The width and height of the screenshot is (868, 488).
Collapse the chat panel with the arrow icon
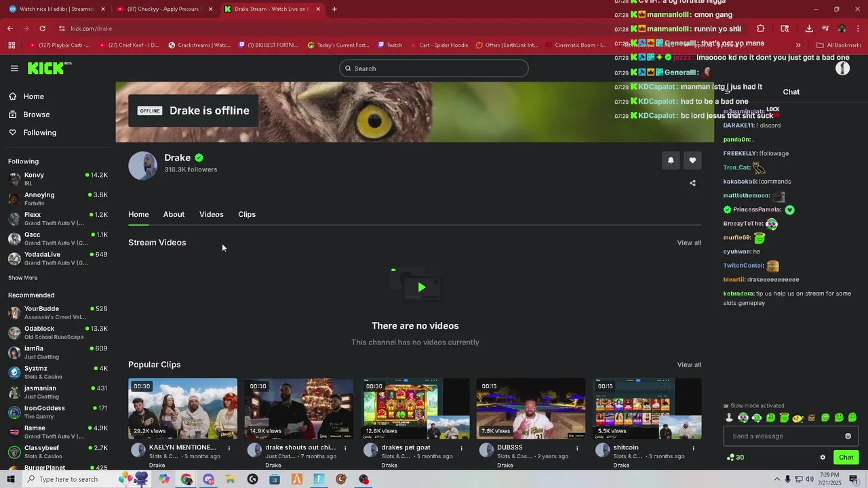pyautogui.click(x=728, y=91)
